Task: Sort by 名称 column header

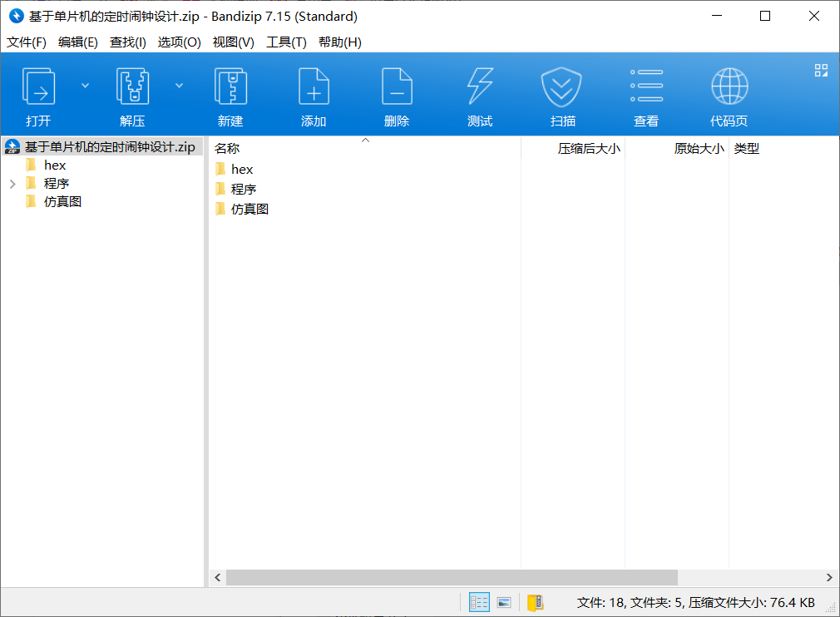Action: tap(365, 148)
